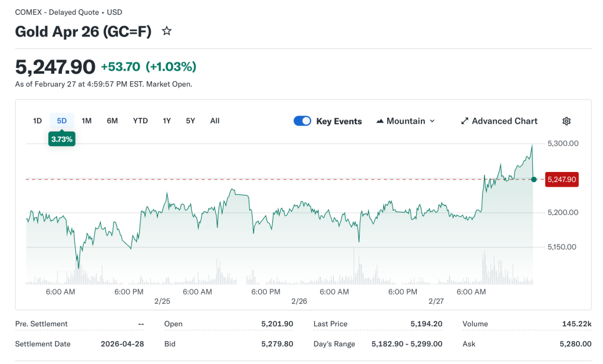Click the green price dot on chart
The width and height of the screenshot is (603, 364).
(x=533, y=179)
